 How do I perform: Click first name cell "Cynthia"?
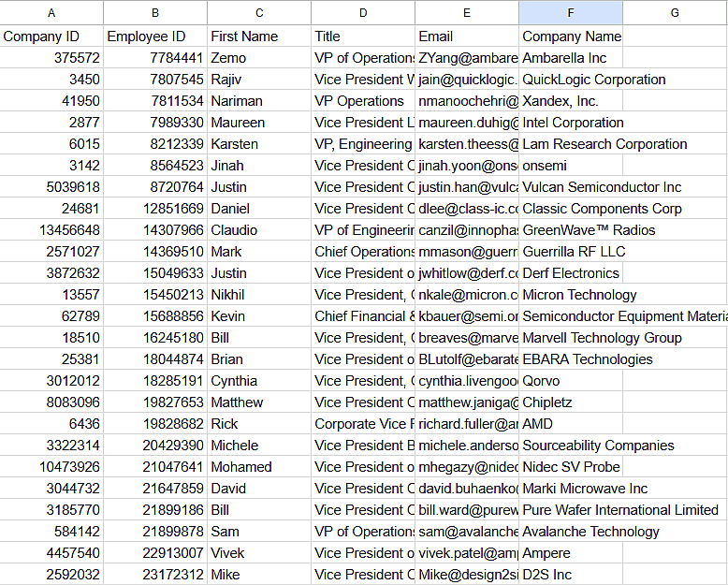pyautogui.click(x=259, y=381)
